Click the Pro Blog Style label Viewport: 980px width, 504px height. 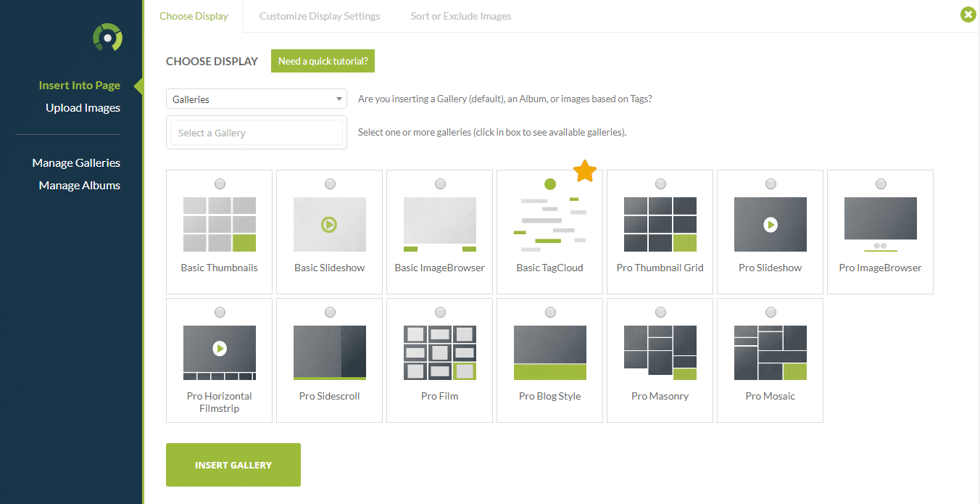550,396
